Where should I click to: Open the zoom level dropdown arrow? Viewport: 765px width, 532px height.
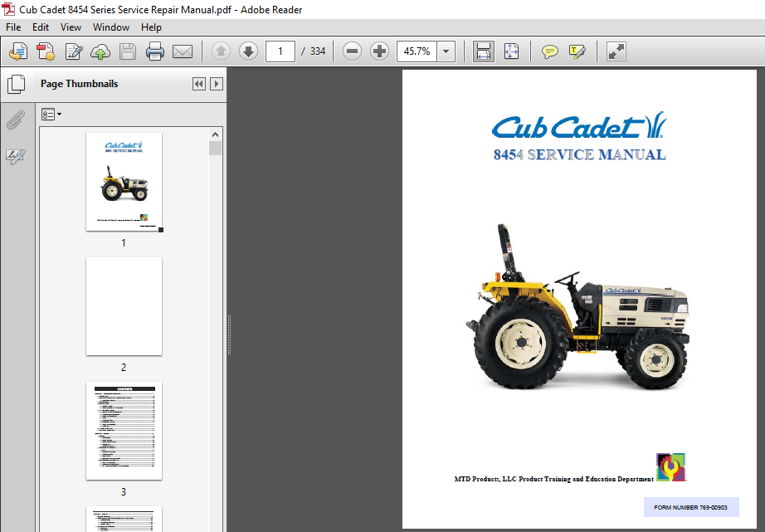click(446, 51)
